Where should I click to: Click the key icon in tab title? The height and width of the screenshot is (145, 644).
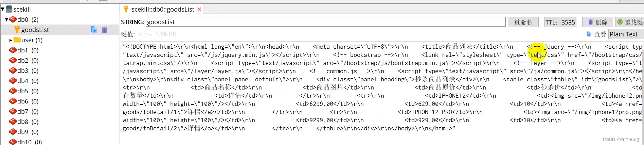[x=126, y=9]
